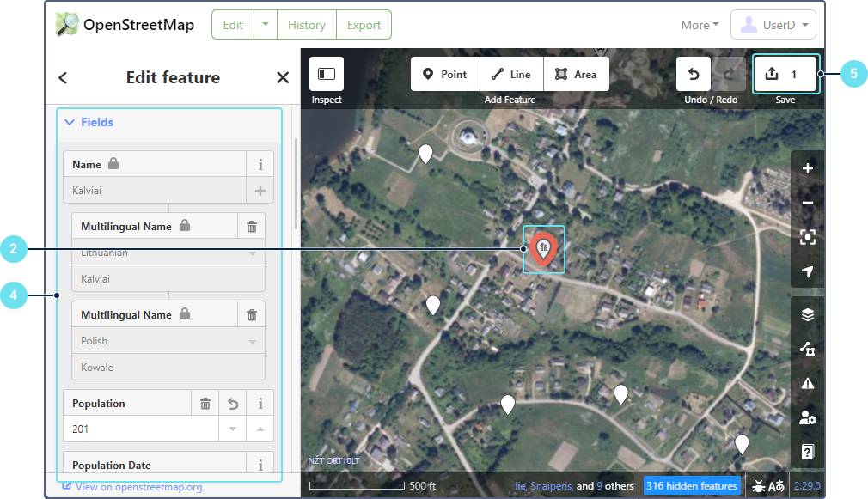Increase the Population value with stepper
The height and width of the screenshot is (499, 868).
click(260, 429)
